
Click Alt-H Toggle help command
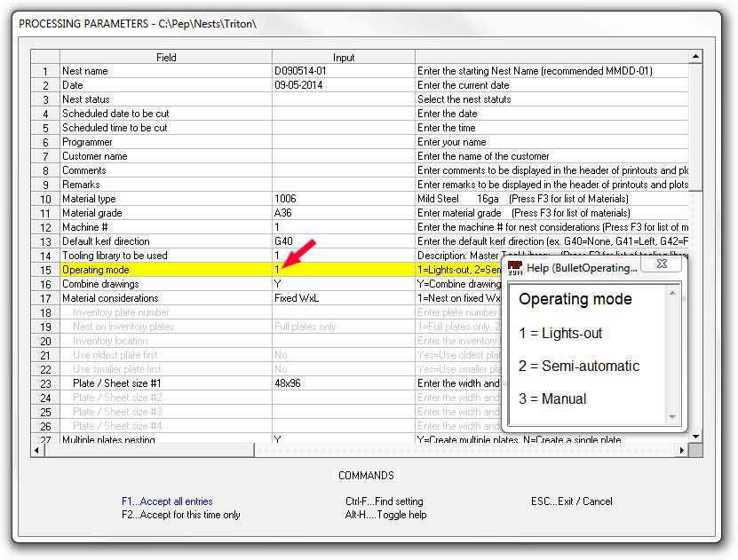coord(385,515)
